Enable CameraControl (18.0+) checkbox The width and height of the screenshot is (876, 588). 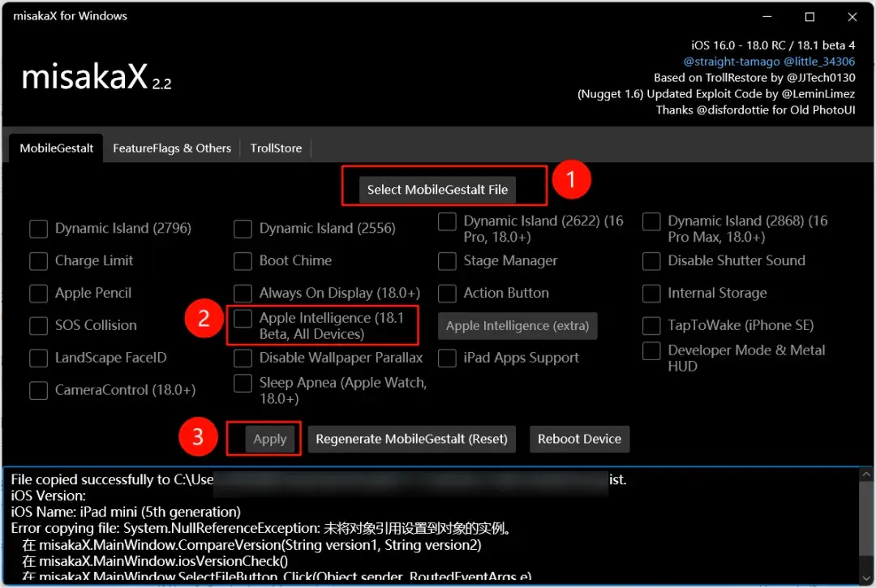click(x=39, y=390)
